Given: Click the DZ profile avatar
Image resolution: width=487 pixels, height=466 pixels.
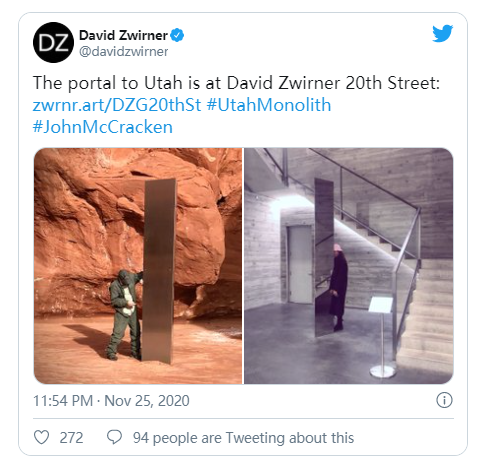Looking at the screenshot, I should point(53,43).
